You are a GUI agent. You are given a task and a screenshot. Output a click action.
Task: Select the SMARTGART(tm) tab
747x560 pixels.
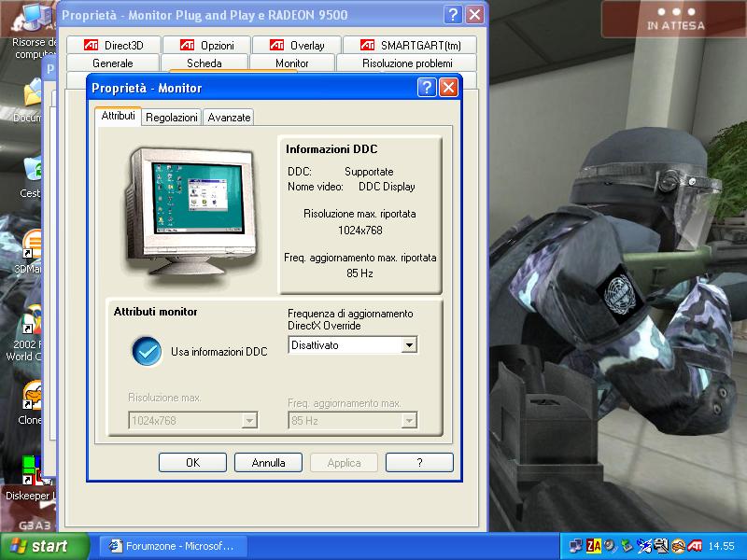410,45
